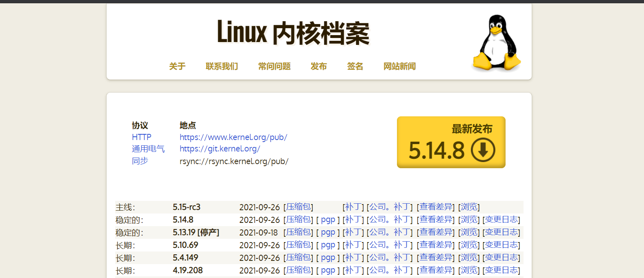Click the 通用电气 protocol link
Image resolution: width=644 pixels, height=278 pixels.
coord(148,149)
